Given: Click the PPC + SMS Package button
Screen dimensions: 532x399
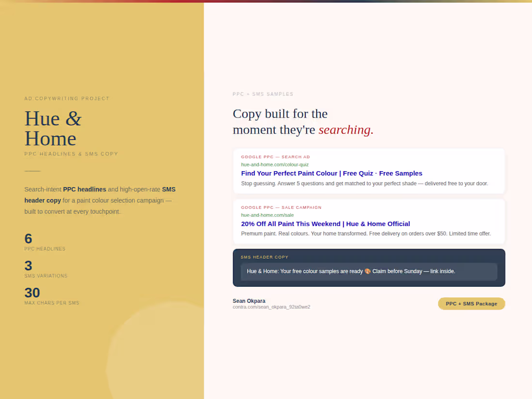Looking at the screenshot, I should coord(471,304).
